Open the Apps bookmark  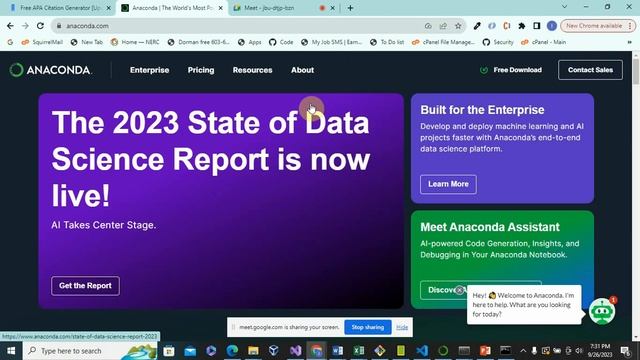249,42
